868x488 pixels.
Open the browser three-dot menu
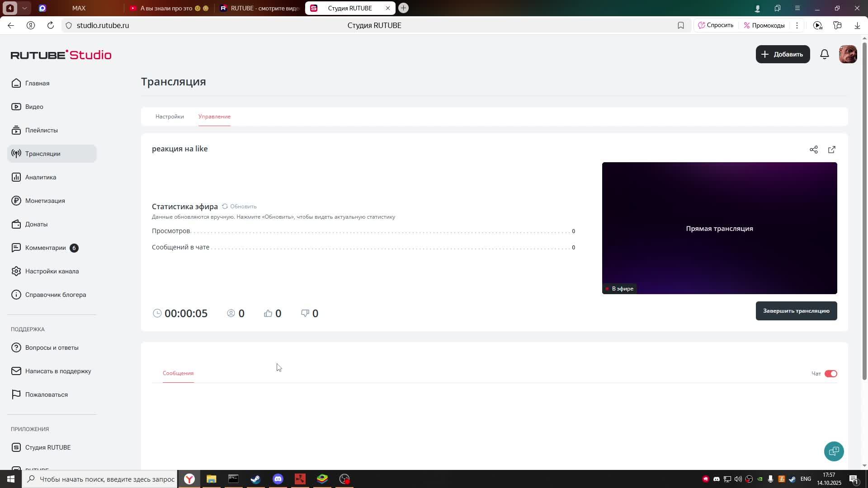[x=797, y=25]
